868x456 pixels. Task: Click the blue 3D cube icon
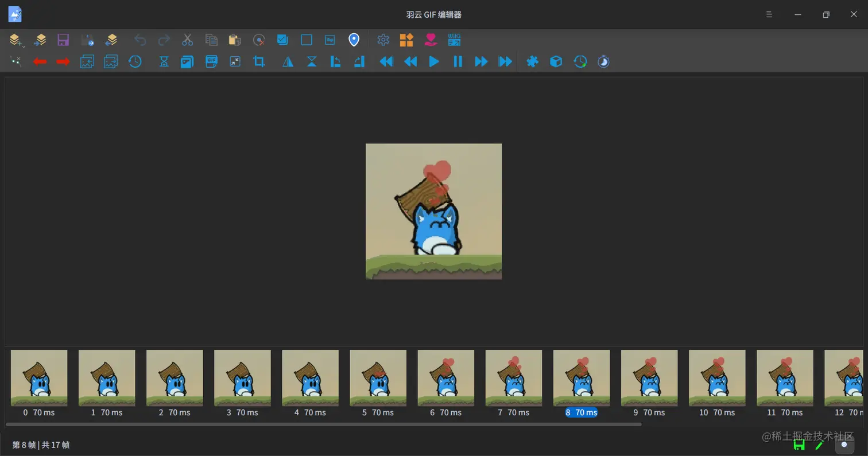point(556,61)
